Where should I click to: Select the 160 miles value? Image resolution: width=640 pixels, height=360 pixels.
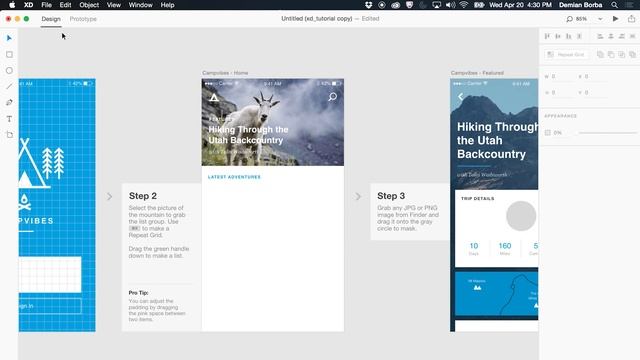(505, 246)
